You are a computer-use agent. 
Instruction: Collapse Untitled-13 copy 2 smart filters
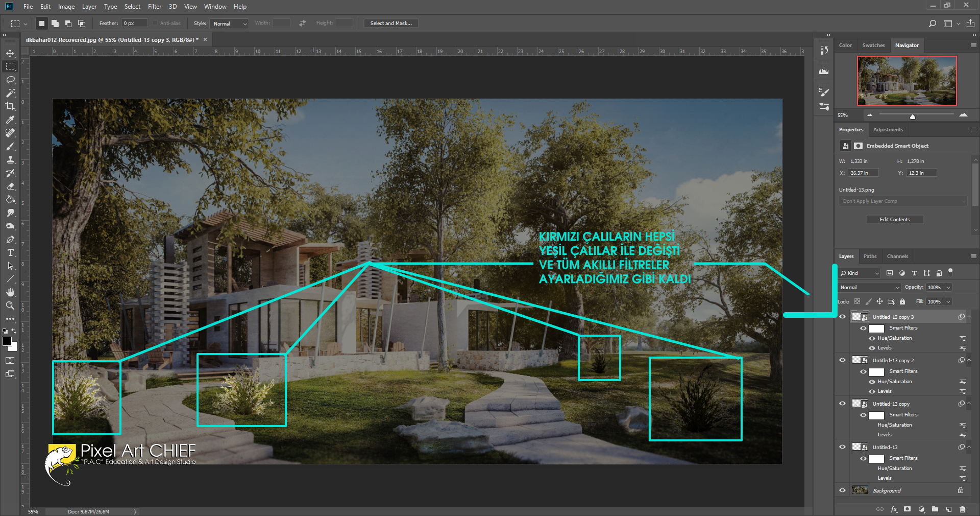click(969, 360)
